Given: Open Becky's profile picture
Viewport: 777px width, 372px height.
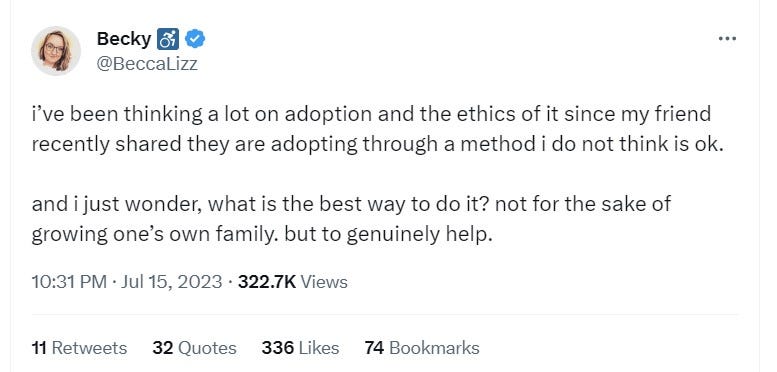Looking at the screenshot, I should point(56,51).
